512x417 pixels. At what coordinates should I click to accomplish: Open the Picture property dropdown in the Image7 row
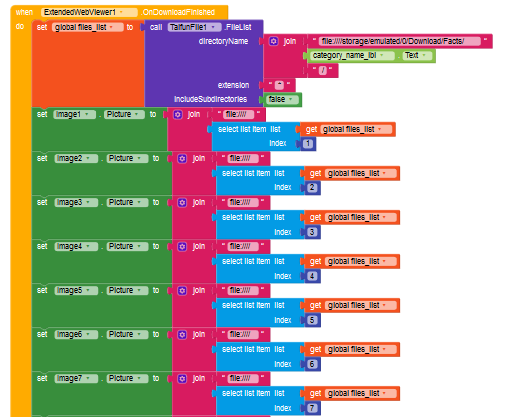point(127,378)
